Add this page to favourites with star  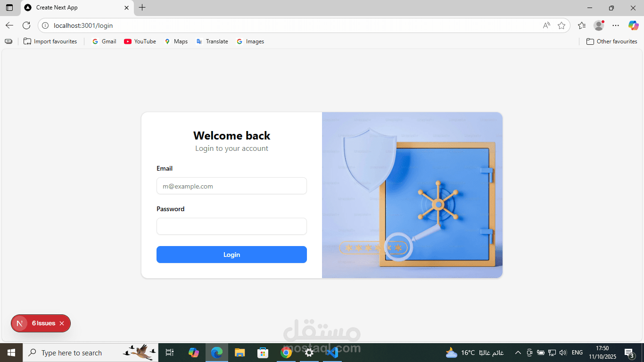pos(561,25)
